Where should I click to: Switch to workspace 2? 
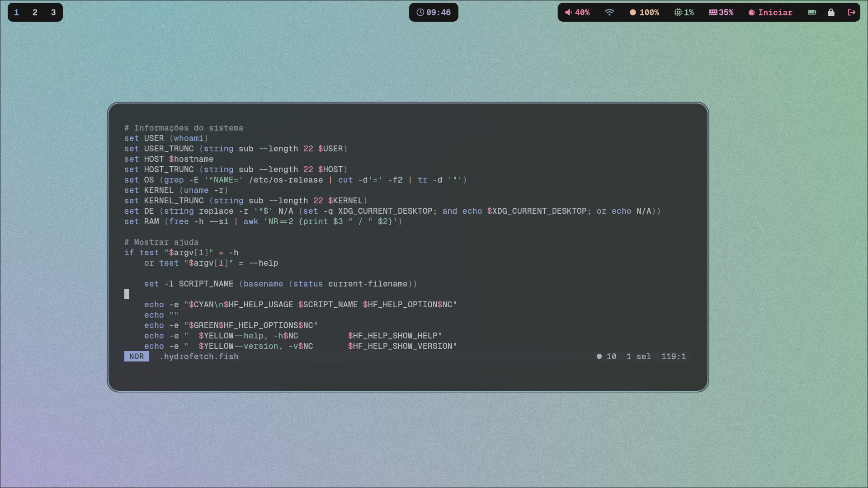pyautogui.click(x=35, y=12)
